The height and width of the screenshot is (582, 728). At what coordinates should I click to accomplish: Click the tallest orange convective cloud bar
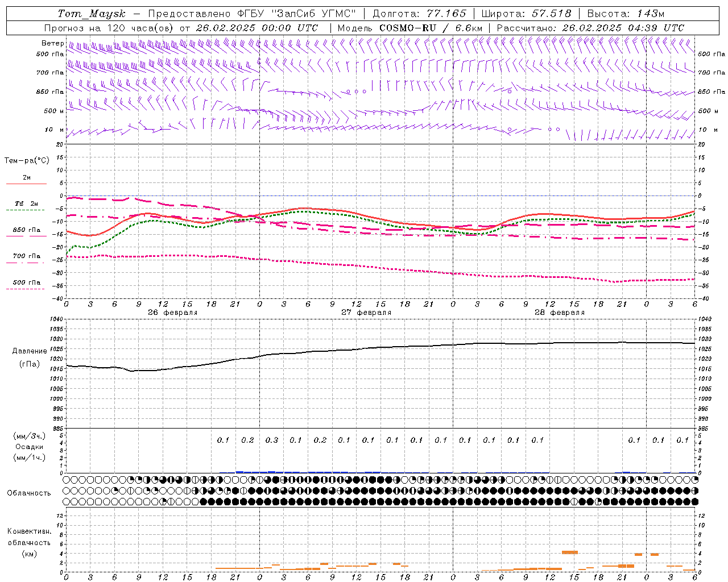tap(570, 552)
